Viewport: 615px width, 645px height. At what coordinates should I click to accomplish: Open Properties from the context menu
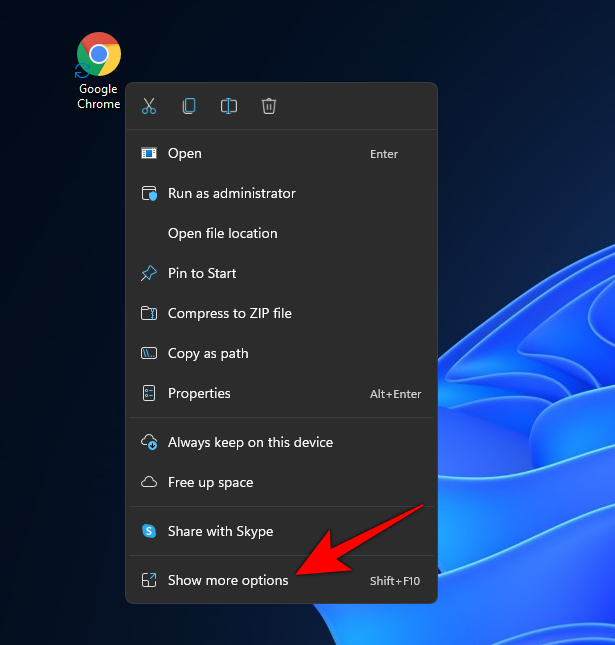pos(199,394)
